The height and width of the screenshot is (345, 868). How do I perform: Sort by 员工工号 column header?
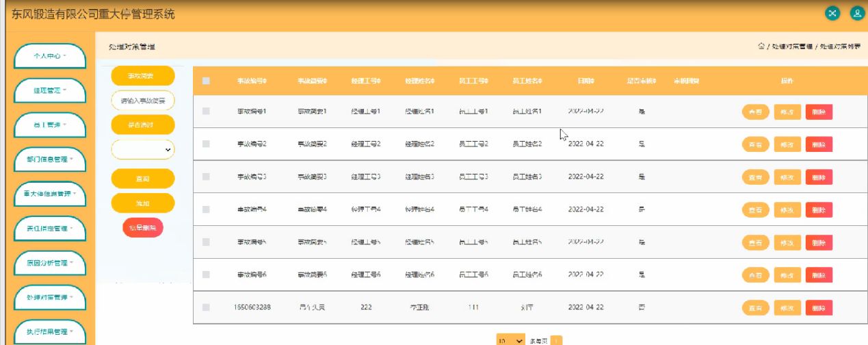(x=473, y=81)
